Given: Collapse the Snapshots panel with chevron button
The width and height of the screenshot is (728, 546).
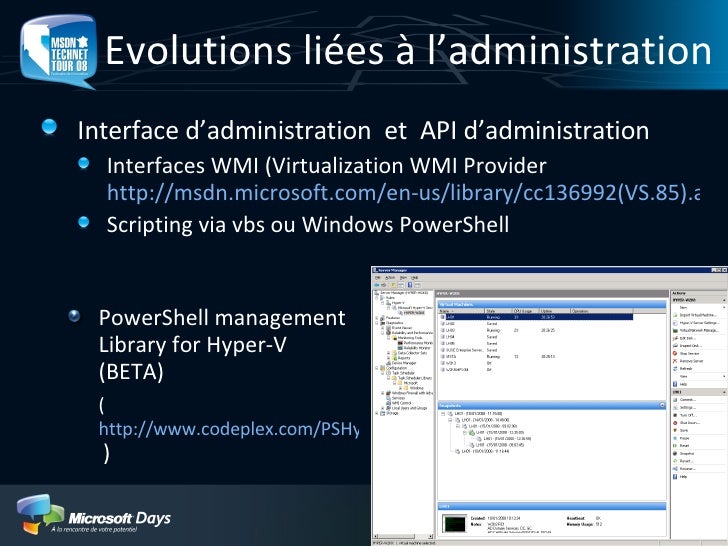Looking at the screenshot, I should [x=662, y=405].
